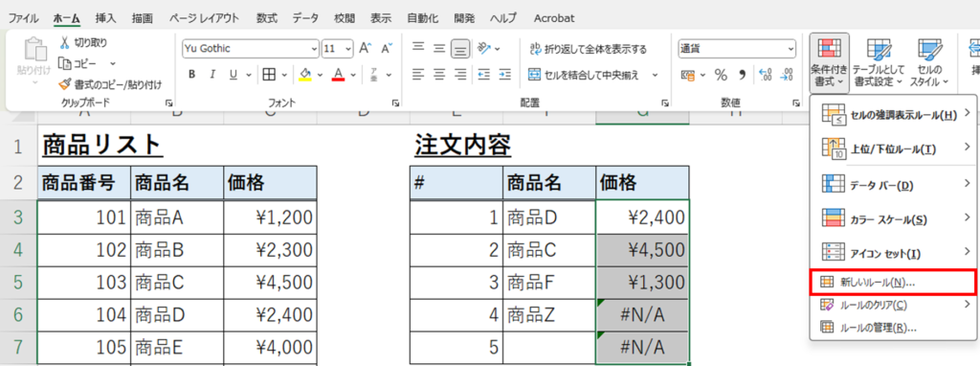Open the ファイル tab
Screen dimensions: 980x366
point(23,18)
